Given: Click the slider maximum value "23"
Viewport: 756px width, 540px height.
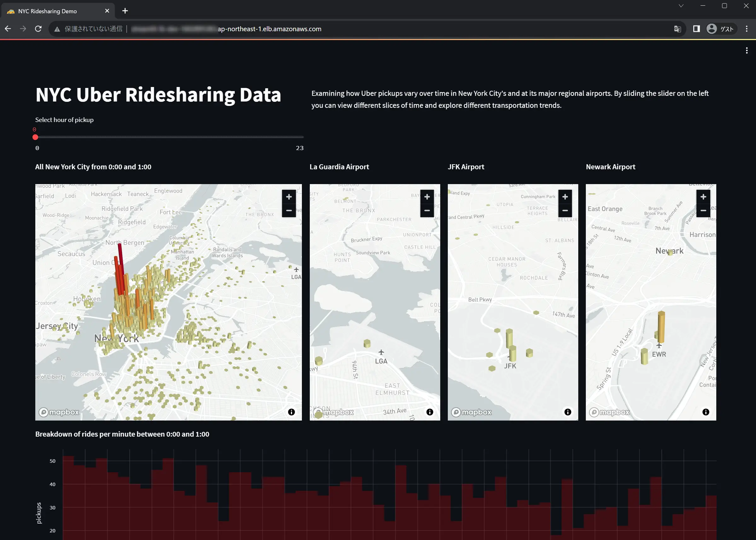Looking at the screenshot, I should pos(300,148).
